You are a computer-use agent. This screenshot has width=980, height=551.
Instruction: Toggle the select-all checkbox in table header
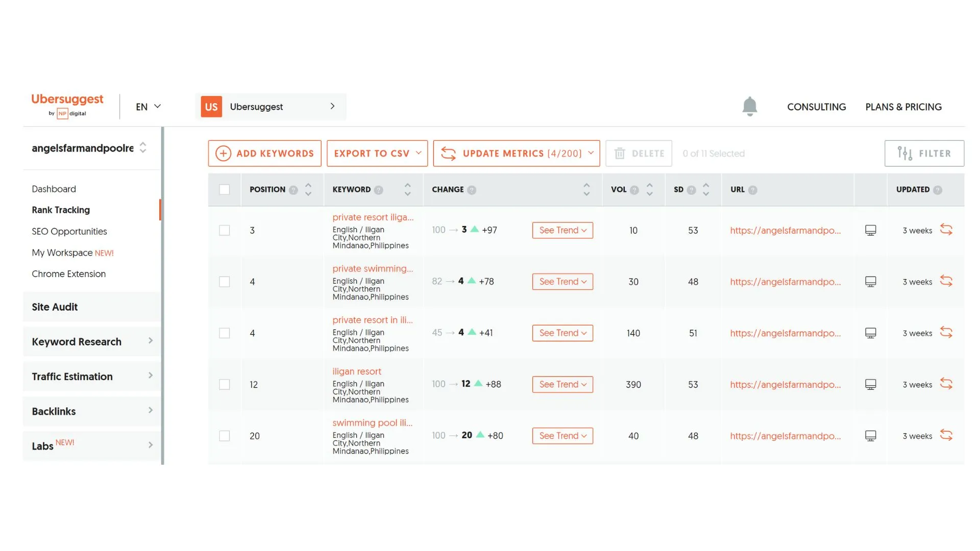coord(224,189)
